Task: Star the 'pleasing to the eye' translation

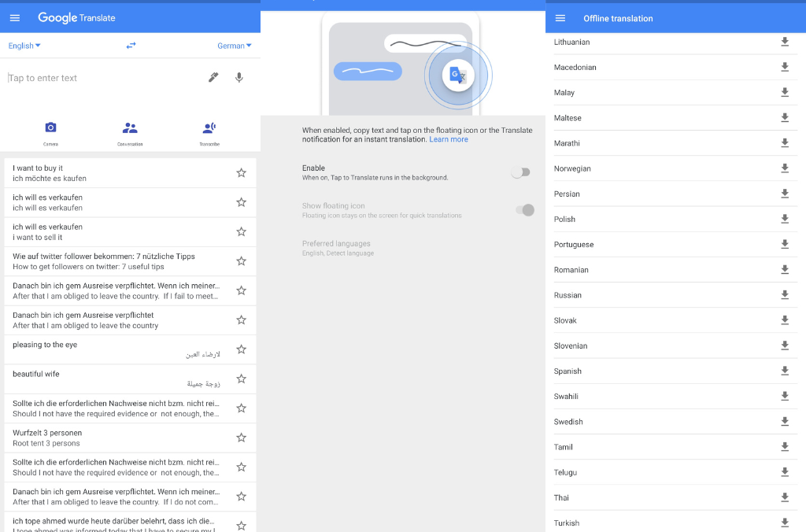Action: (241, 349)
